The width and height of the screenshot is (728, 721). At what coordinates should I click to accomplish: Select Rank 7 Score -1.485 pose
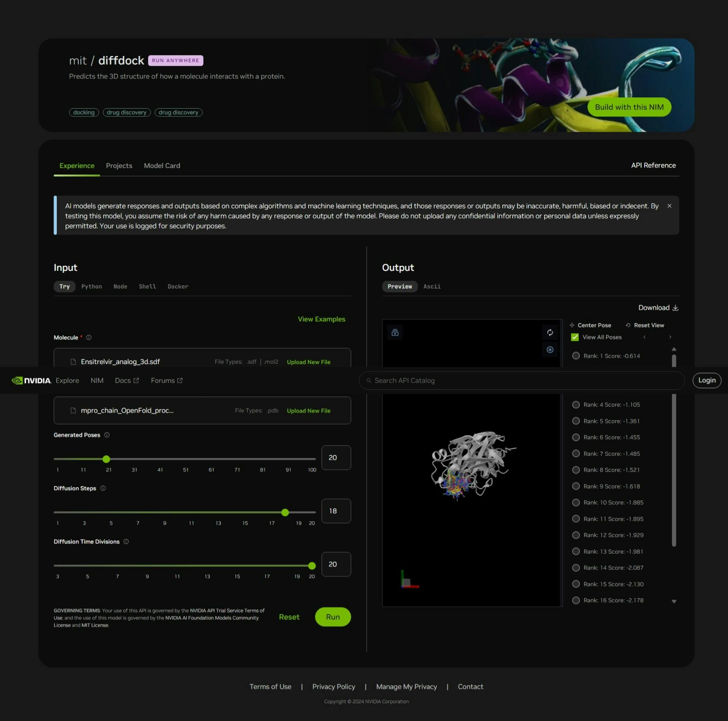coord(576,454)
